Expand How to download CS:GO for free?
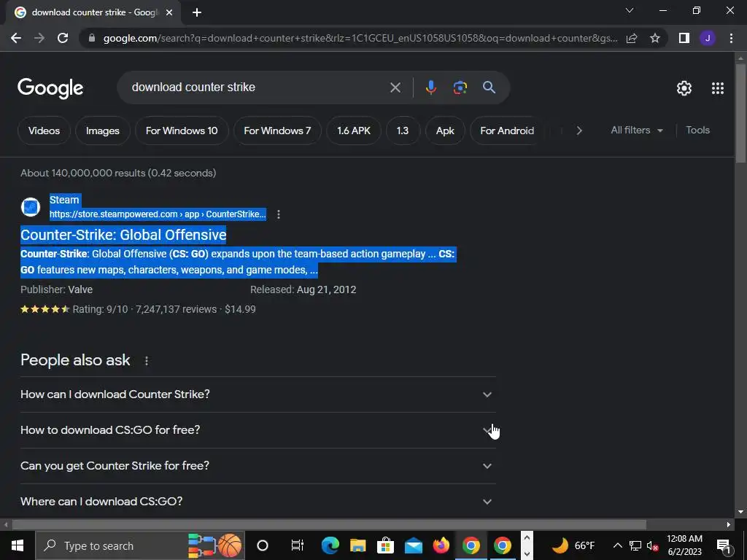The height and width of the screenshot is (560, 747). 258,430
